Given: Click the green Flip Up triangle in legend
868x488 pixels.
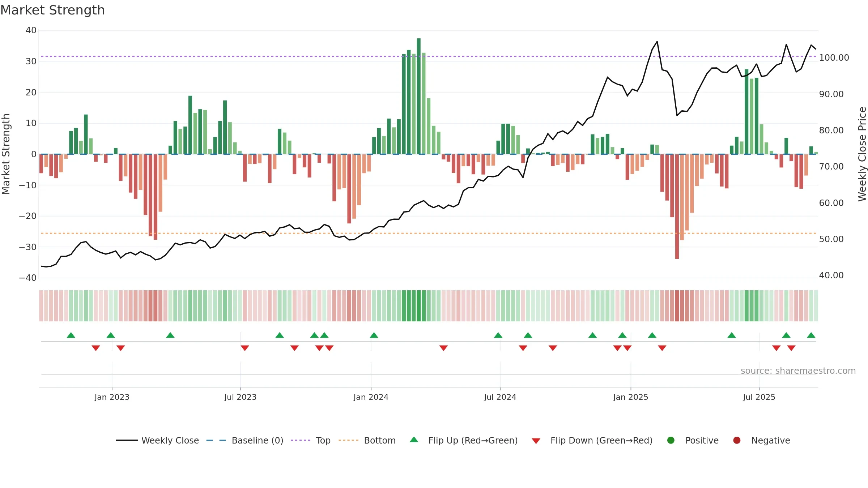Looking at the screenshot, I should [414, 440].
